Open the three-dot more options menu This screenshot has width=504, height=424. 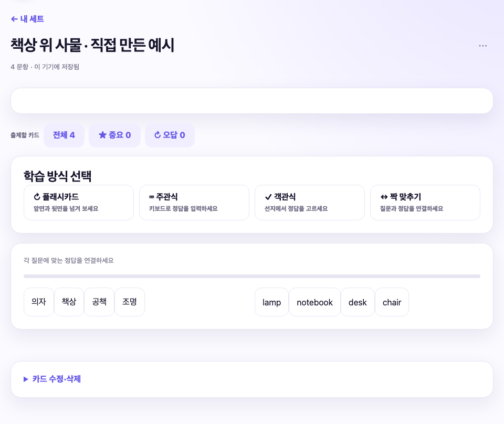[x=483, y=46]
